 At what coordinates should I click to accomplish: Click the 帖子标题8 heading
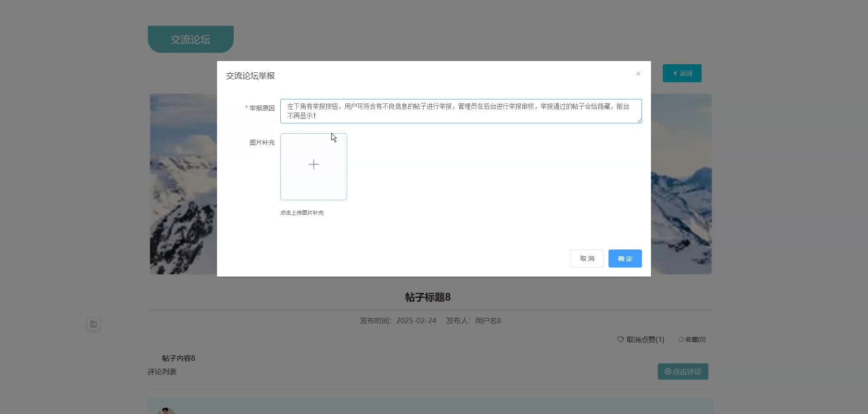(x=428, y=297)
